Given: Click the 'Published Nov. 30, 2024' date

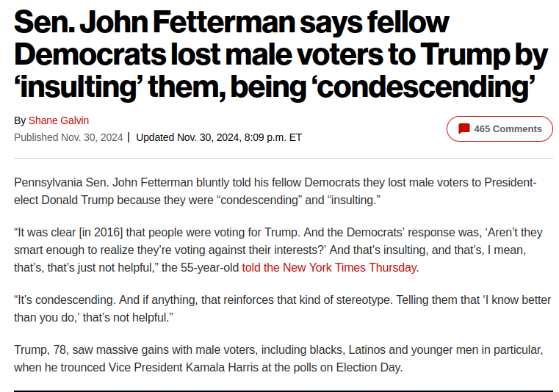Looking at the screenshot, I should point(68,137).
